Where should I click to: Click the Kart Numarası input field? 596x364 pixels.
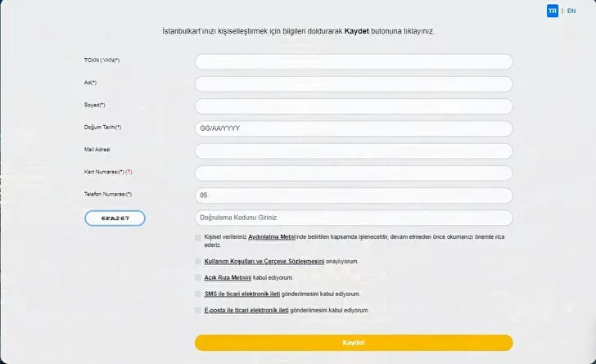coord(354,173)
